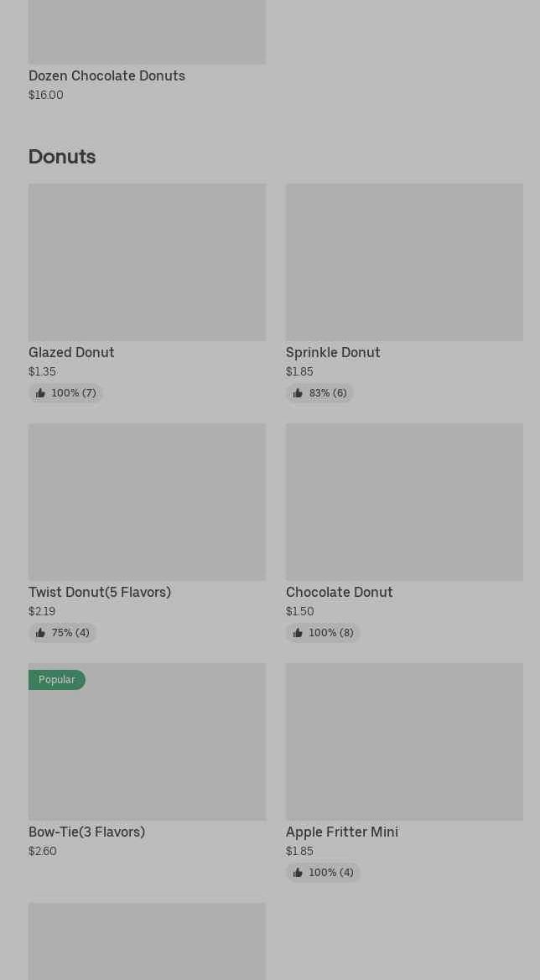Open the Sprinkle Donut image

point(404,262)
